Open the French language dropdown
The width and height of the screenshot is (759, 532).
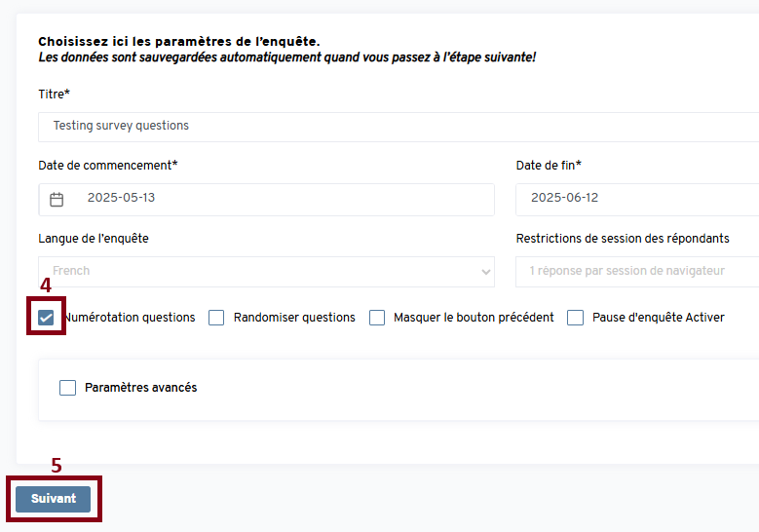(265, 272)
